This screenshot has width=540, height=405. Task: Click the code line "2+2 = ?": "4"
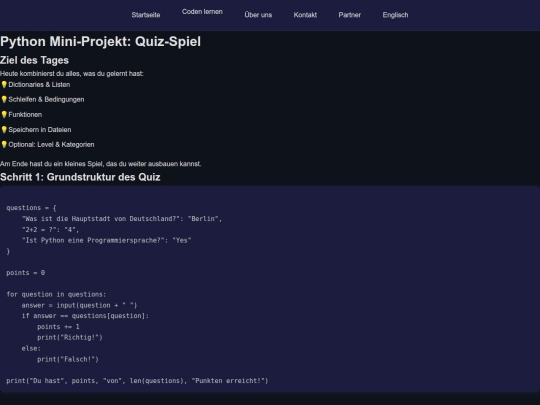[50, 229]
